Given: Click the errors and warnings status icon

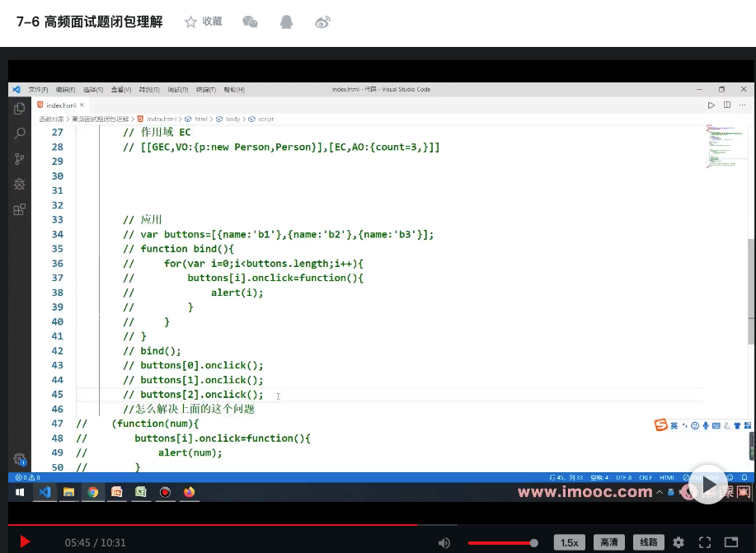Looking at the screenshot, I should [x=28, y=478].
